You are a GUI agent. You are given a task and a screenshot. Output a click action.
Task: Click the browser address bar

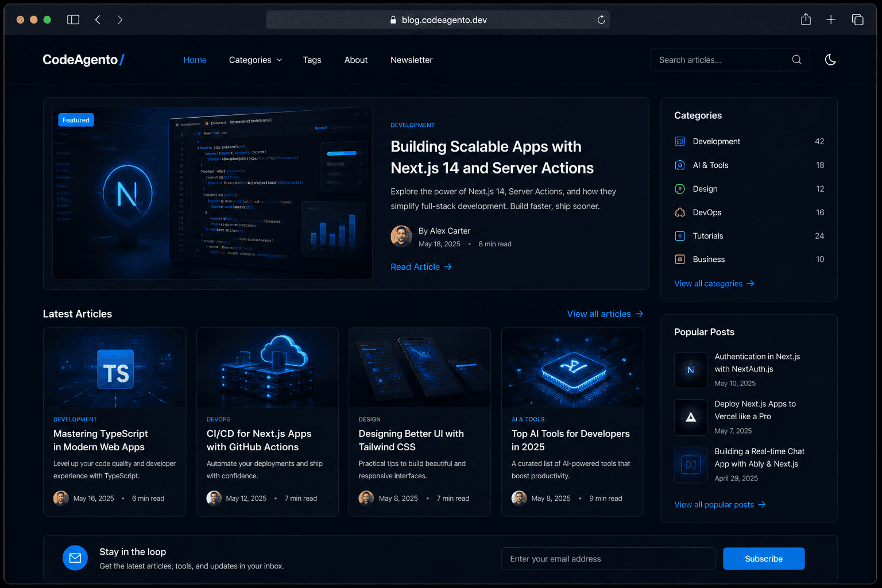(x=438, y=20)
